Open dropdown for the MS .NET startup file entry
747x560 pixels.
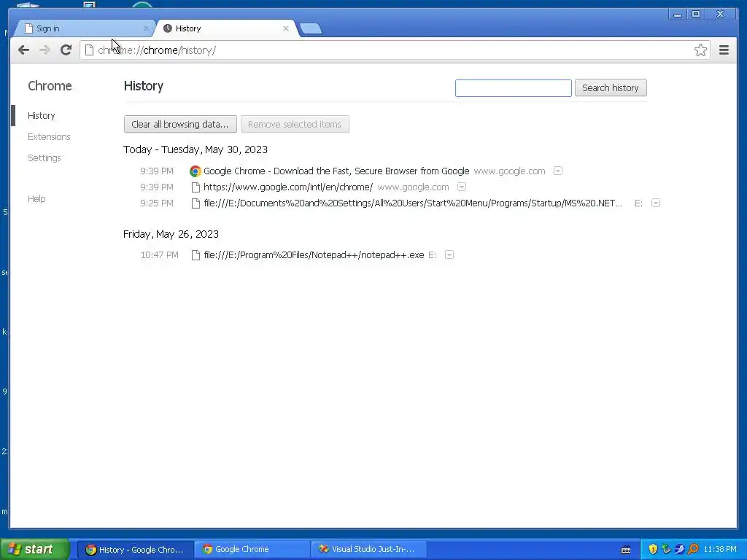[x=656, y=203]
